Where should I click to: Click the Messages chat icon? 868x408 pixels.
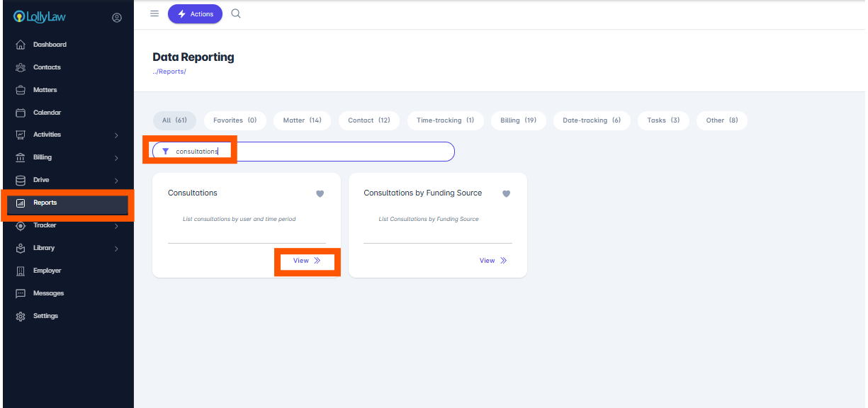click(x=21, y=293)
